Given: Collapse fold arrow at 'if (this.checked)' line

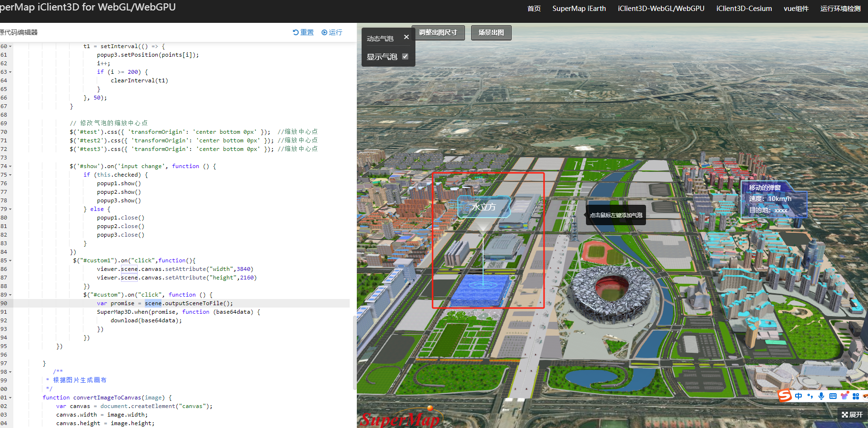Looking at the screenshot, I should coord(10,175).
